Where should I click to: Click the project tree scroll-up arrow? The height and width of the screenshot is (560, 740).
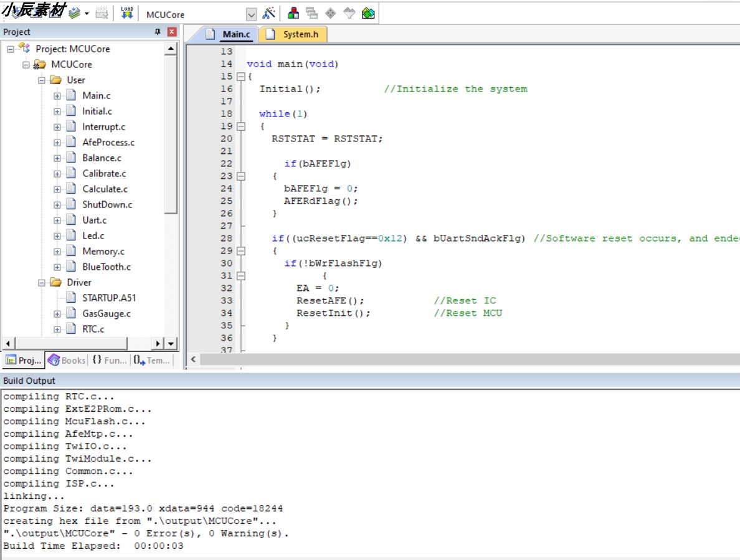coord(171,49)
